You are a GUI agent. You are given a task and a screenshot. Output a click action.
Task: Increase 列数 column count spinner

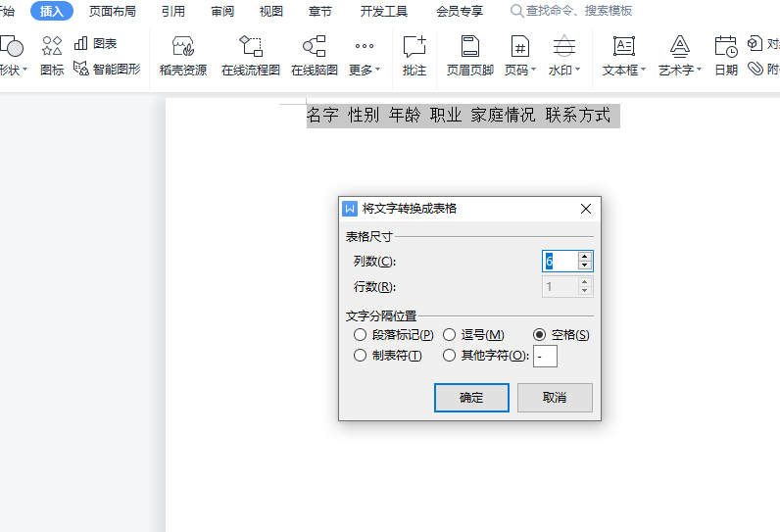[x=584, y=257]
